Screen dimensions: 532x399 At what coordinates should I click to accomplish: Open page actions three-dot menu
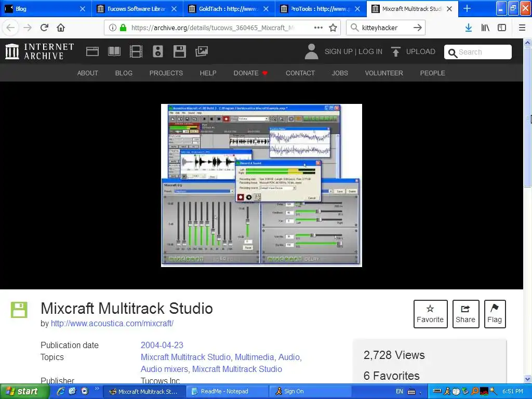coord(318,28)
